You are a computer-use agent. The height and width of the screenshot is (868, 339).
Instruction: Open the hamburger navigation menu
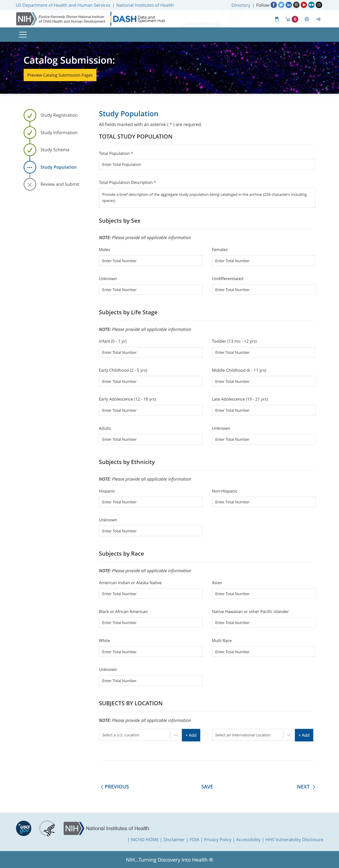coord(23,35)
